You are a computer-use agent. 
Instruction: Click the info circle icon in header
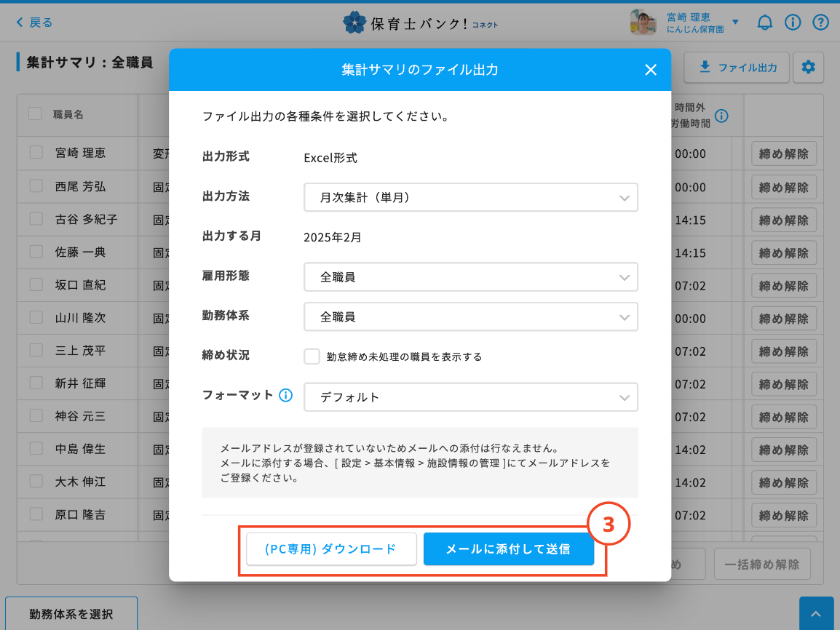(x=793, y=23)
